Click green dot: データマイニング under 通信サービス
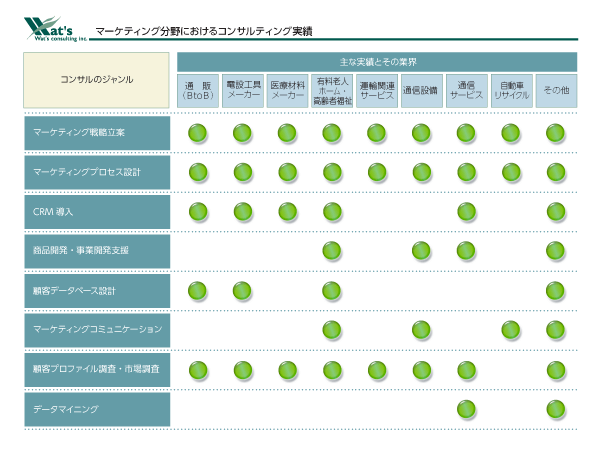This screenshot has width=600, height=450. click(466, 409)
